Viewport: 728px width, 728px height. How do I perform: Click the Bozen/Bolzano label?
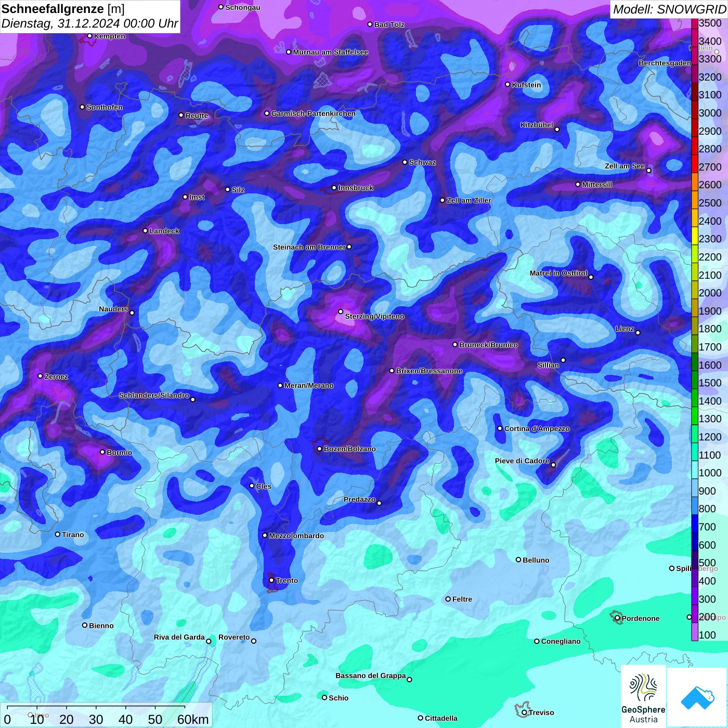point(349,449)
